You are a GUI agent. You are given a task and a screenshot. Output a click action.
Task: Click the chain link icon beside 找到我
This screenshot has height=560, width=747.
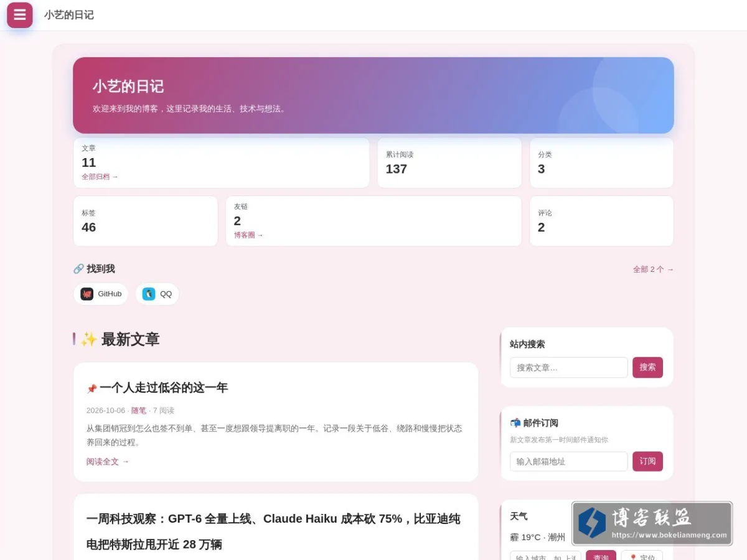tap(78, 269)
